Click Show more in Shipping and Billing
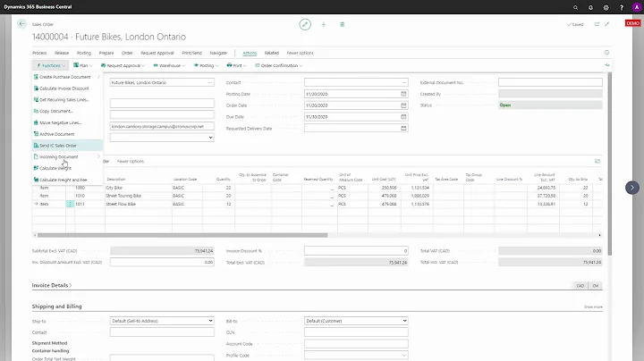Viewport: 644px width, 361px height. click(593, 306)
